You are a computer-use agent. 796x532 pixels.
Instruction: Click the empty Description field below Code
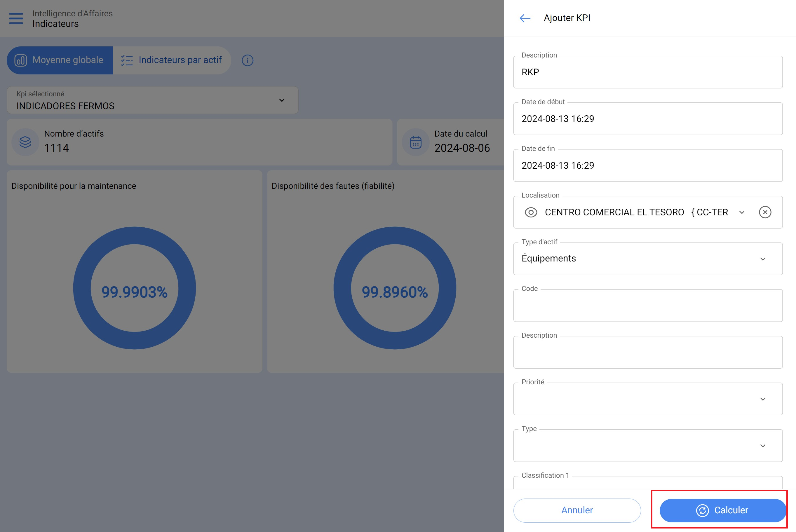pos(648,352)
